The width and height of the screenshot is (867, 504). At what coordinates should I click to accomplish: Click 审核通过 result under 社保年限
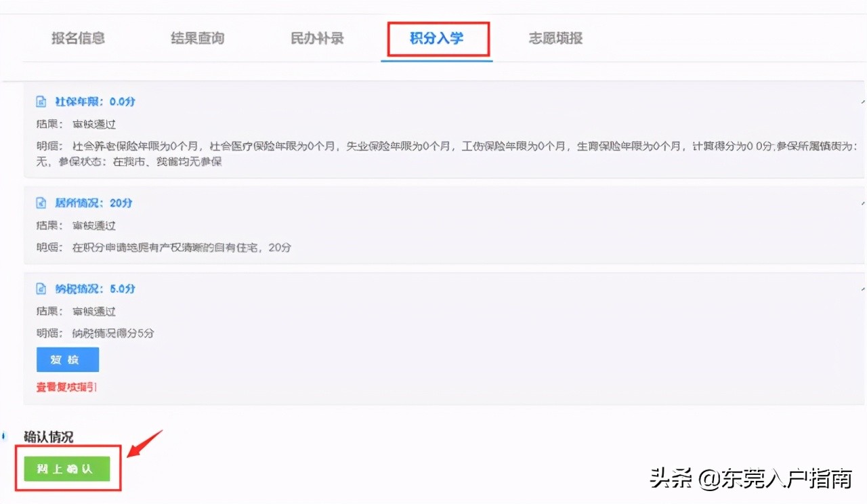pyautogui.click(x=94, y=125)
